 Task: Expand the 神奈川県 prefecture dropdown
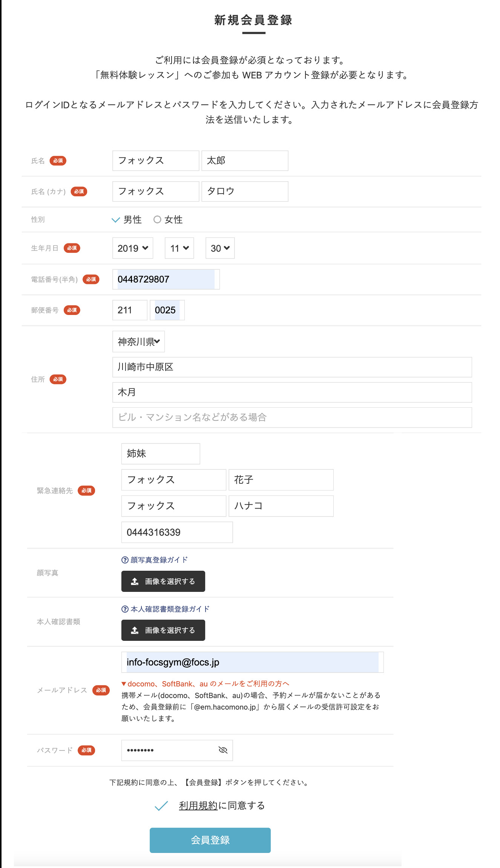pos(138,342)
